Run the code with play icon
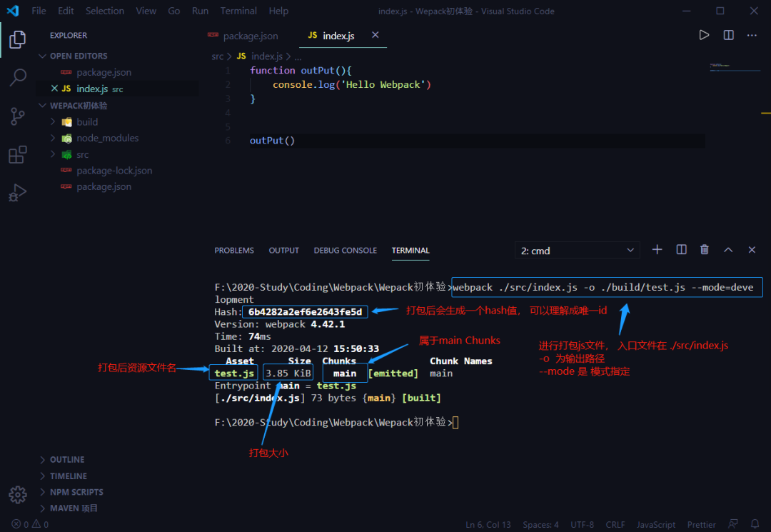Image resolution: width=771 pixels, height=532 pixels. tap(704, 35)
